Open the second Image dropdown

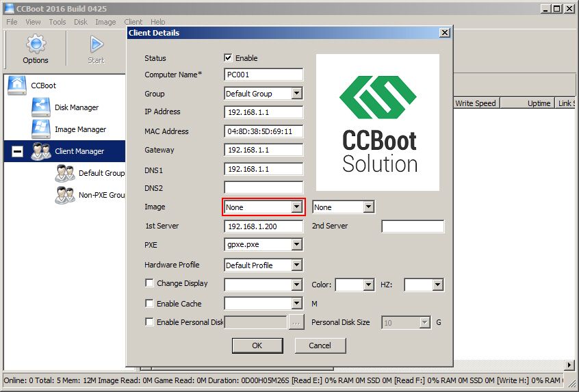point(368,207)
